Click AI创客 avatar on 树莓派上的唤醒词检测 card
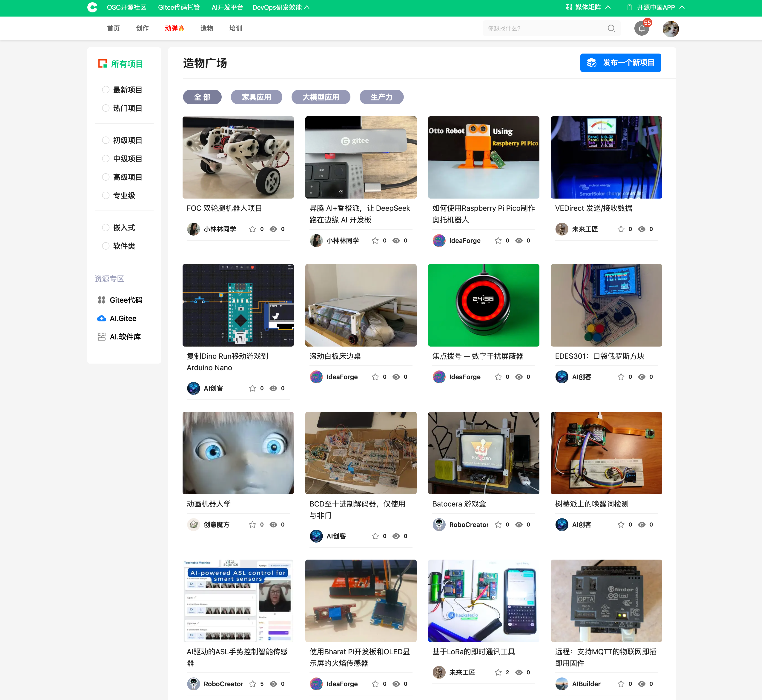Image resolution: width=762 pixels, height=700 pixels. click(x=561, y=525)
